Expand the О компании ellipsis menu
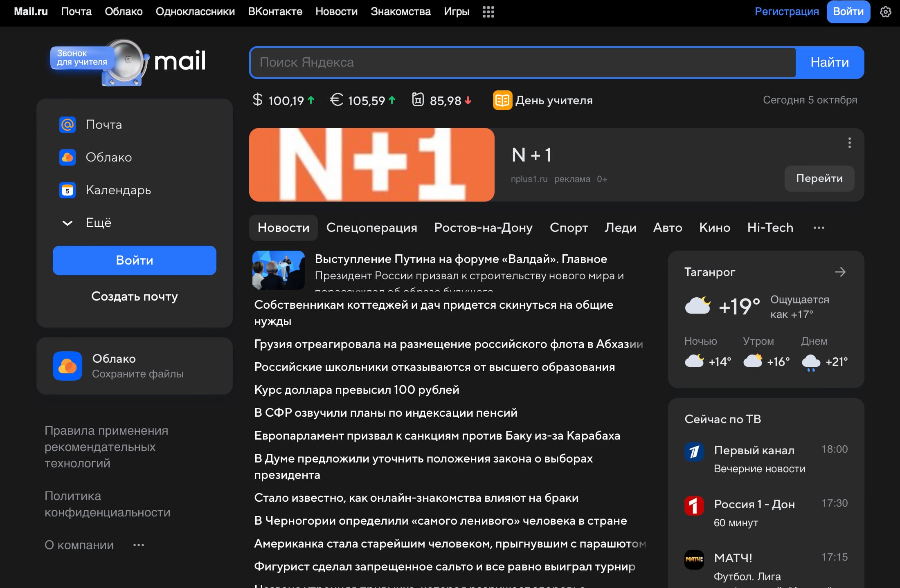 point(139,545)
